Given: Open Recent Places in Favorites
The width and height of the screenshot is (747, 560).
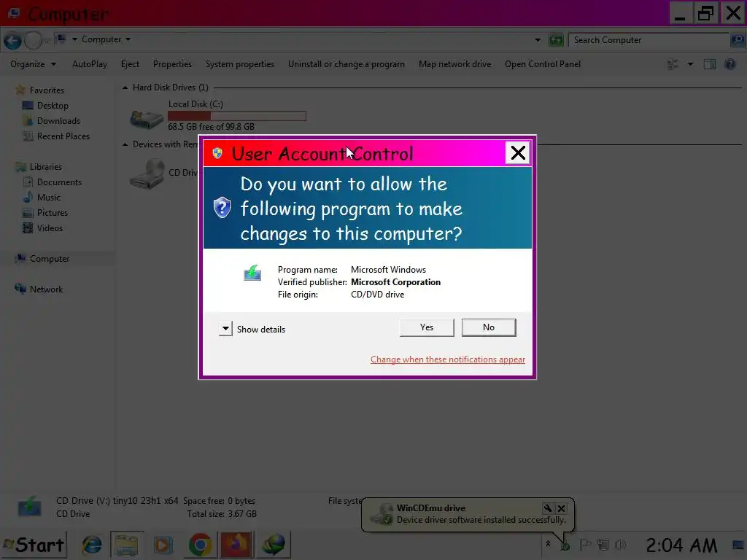Looking at the screenshot, I should click(63, 136).
